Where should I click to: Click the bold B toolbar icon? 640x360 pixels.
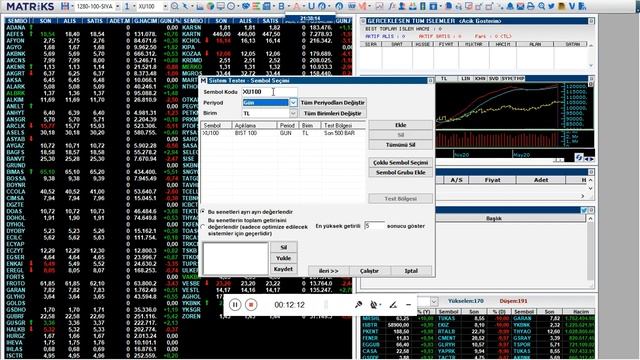[281, 7]
